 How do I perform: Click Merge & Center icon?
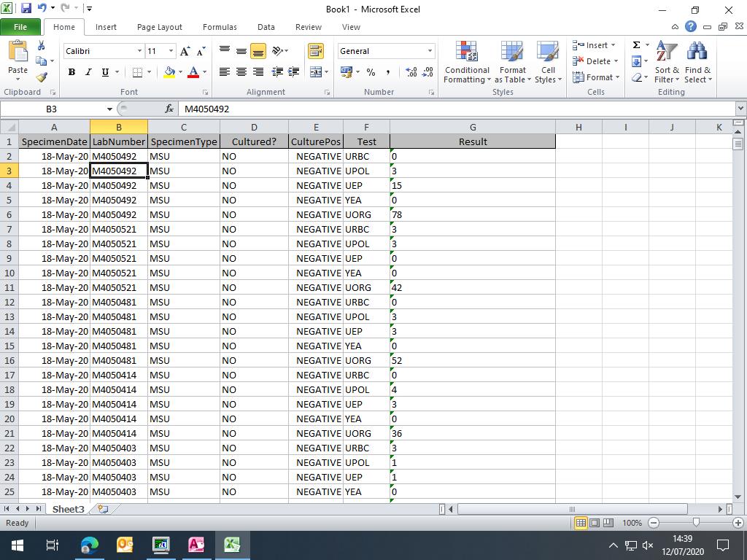pyautogui.click(x=316, y=72)
